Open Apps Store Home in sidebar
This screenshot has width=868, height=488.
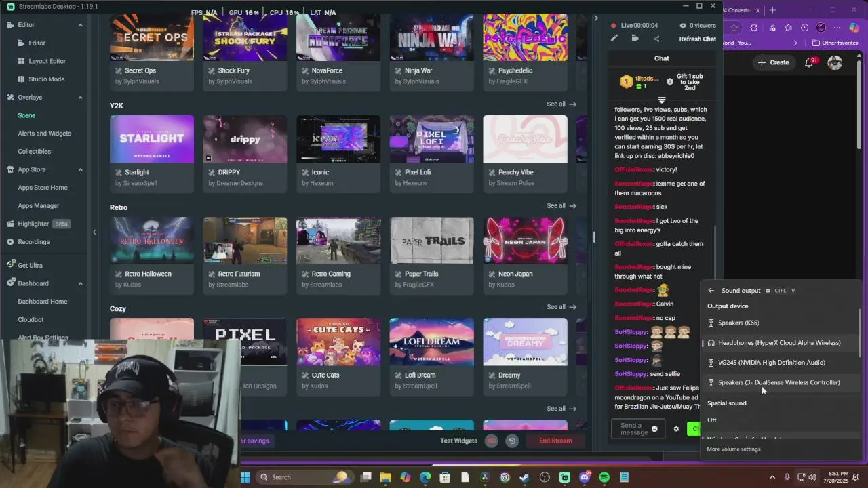coord(42,188)
